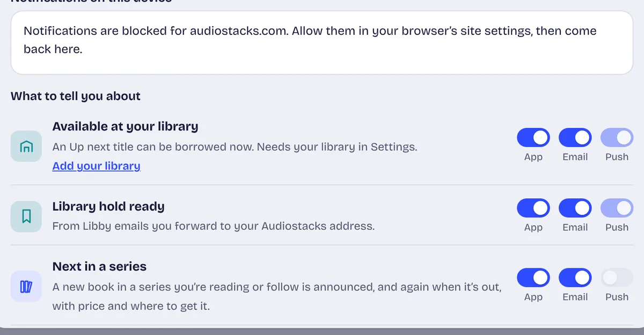Click the bookmark icon beside Library hold ready

26,216
